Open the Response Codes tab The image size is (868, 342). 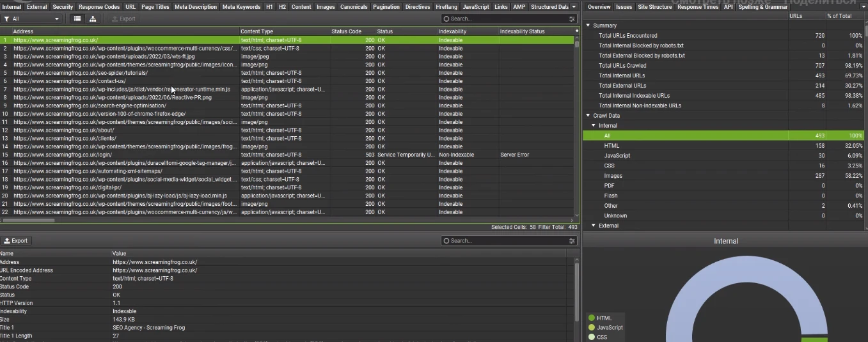(99, 7)
